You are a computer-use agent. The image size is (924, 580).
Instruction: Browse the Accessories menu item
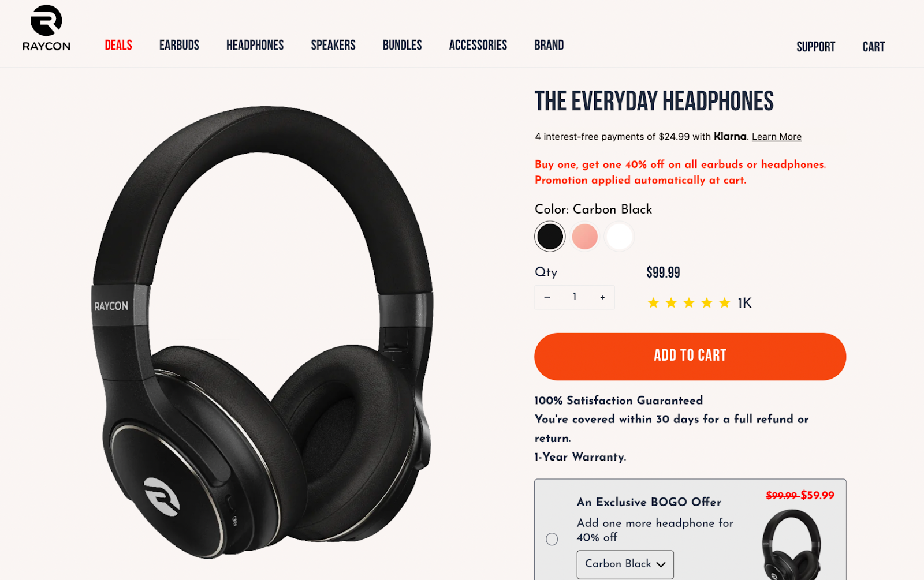(478, 45)
